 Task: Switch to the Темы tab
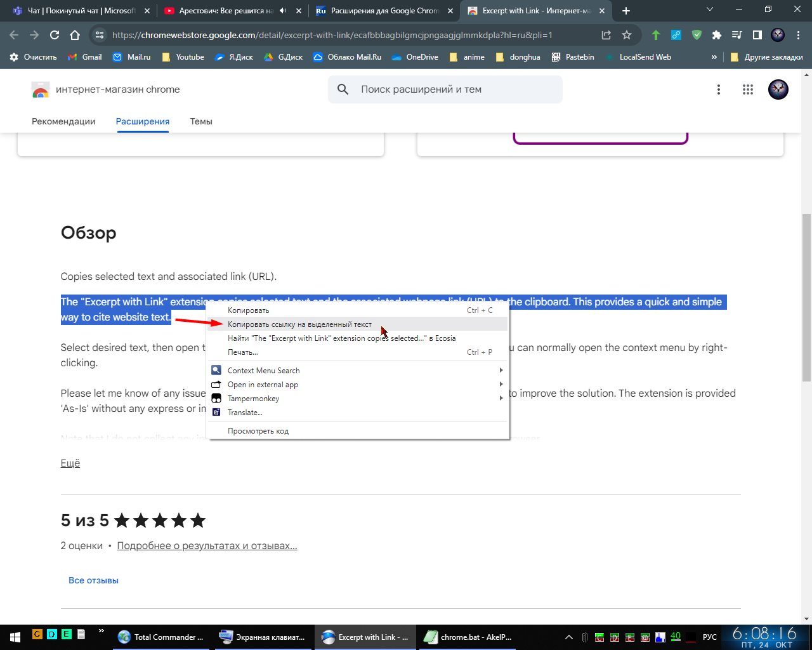(201, 121)
